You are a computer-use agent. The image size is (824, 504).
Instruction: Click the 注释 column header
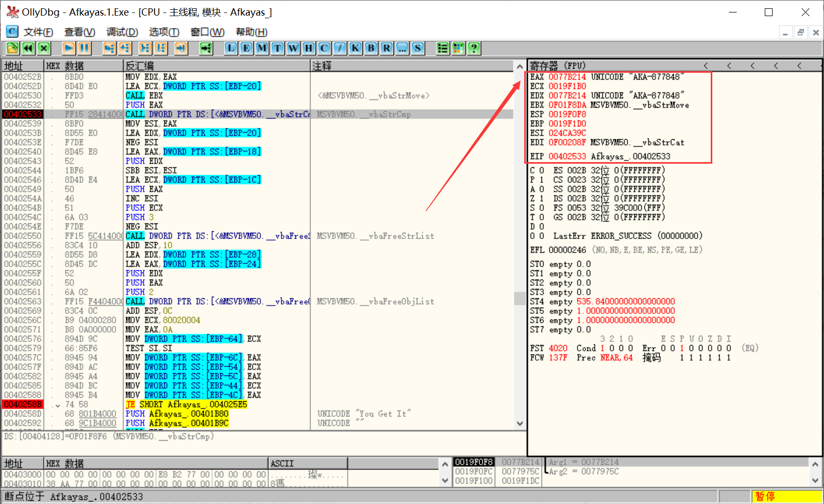pyautogui.click(x=412, y=66)
